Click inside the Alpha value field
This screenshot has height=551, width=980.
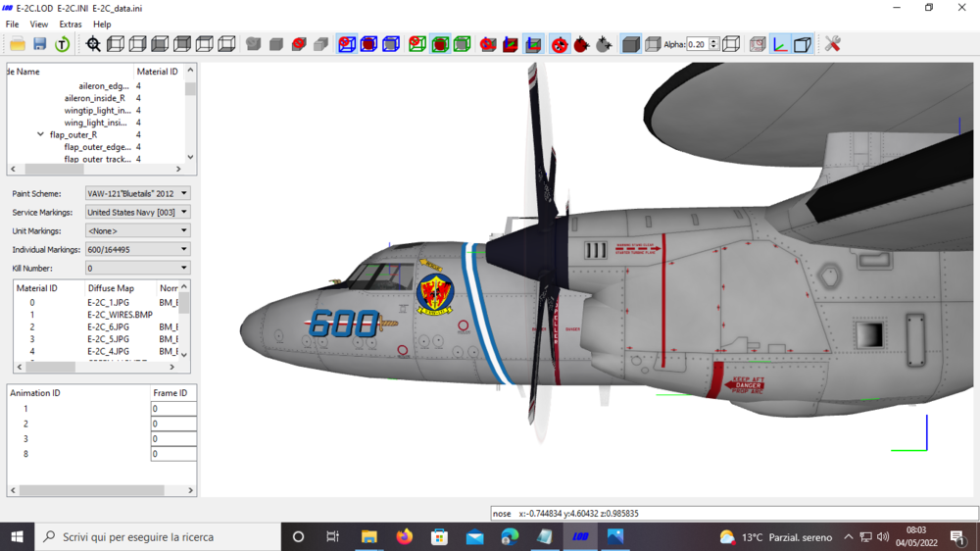697,44
